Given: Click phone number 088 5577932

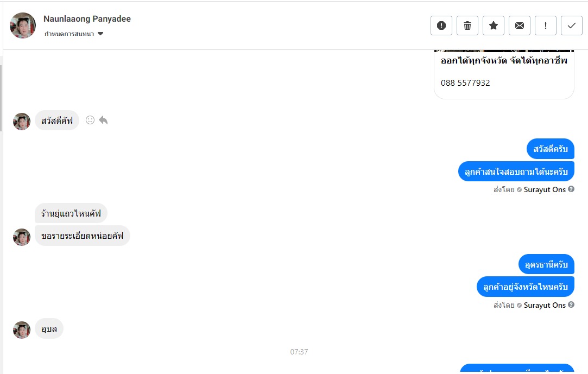Looking at the screenshot, I should click(465, 83).
